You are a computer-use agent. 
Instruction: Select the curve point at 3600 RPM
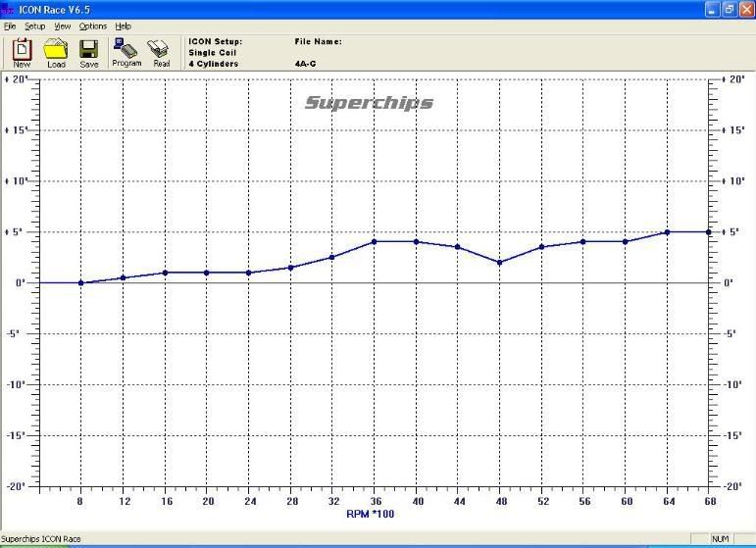tap(375, 241)
